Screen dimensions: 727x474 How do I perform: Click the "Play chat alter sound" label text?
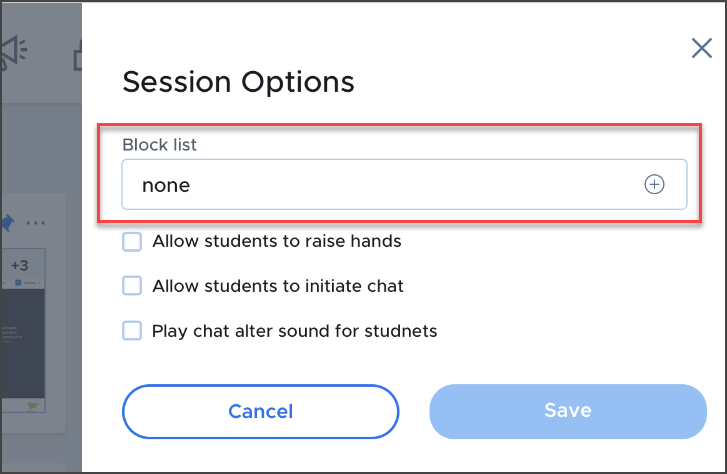click(294, 330)
